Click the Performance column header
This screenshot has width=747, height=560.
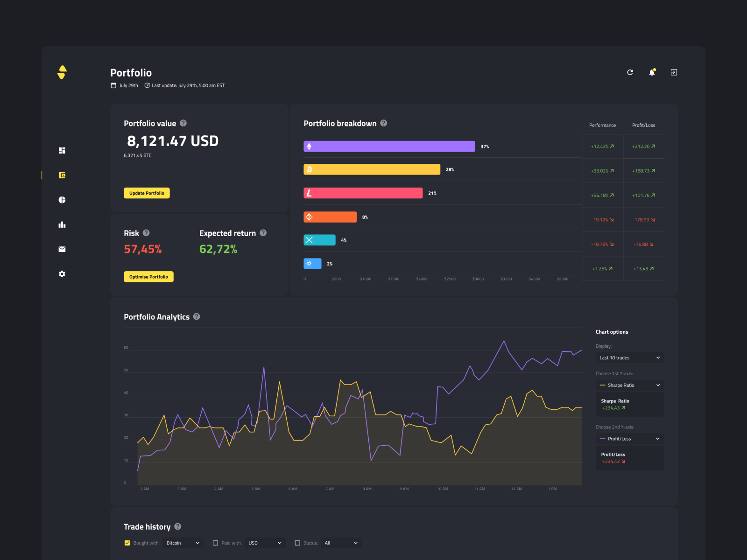[602, 125]
